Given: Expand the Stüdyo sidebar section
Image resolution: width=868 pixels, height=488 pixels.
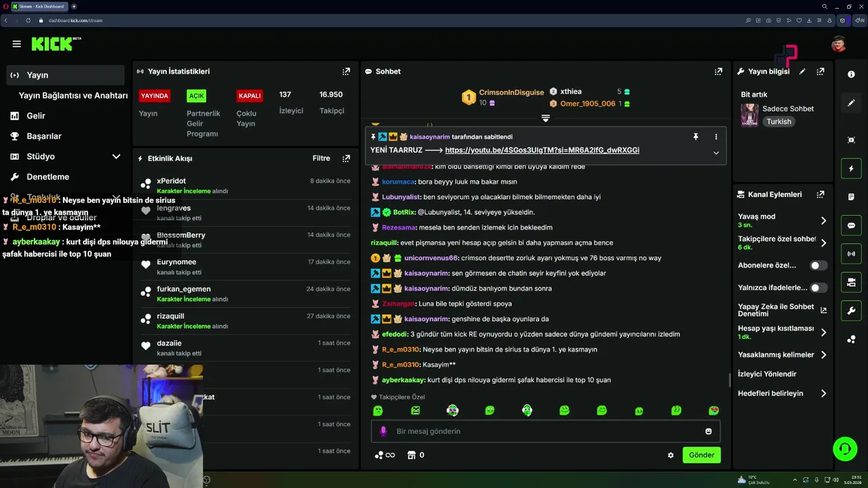Looking at the screenshot, I should point(116,157).
